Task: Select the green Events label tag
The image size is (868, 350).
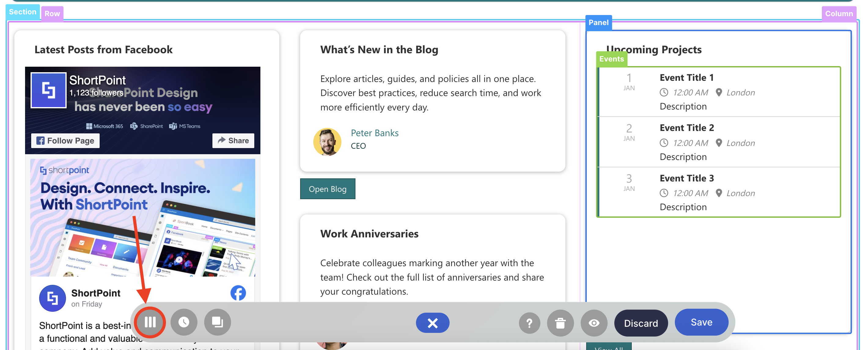Action: click(x=611, y=59)
